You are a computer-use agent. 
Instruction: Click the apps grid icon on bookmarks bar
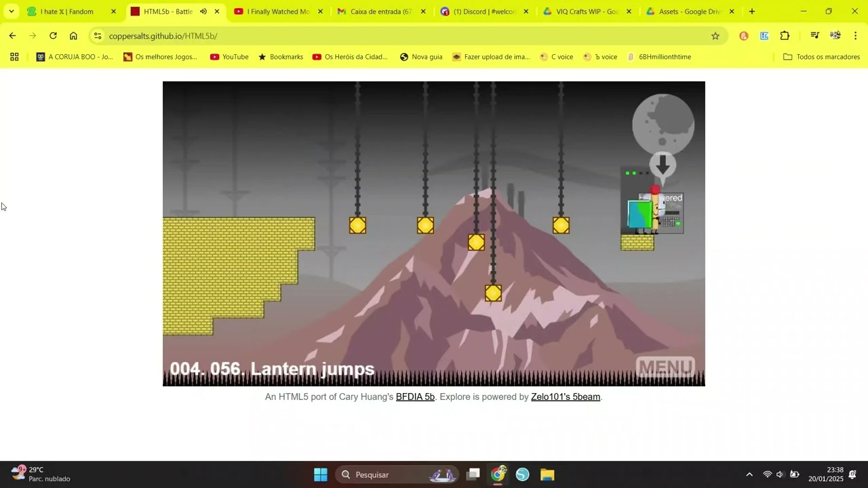[x=14, y=57]
